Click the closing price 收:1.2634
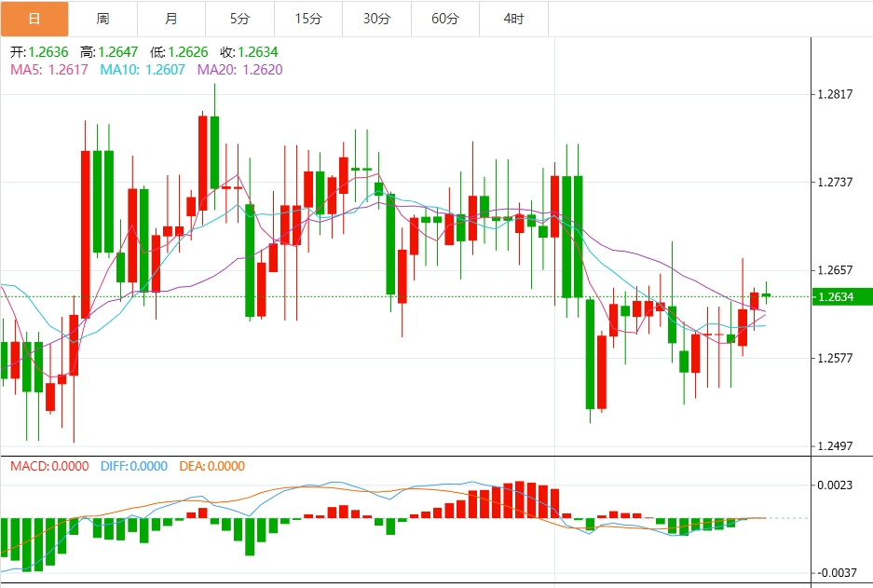This screenshot has height=588, width=873. [x=249, y=52]
